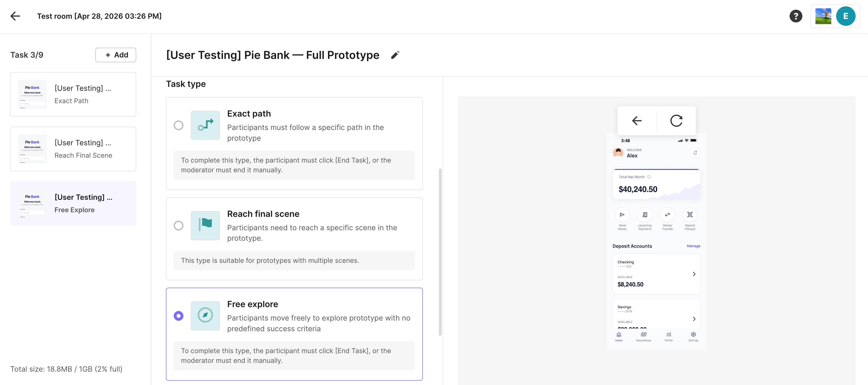868x385 pixels.
Task: Tap Alex's profile avatar in prototype
Action: click(618, 153)
